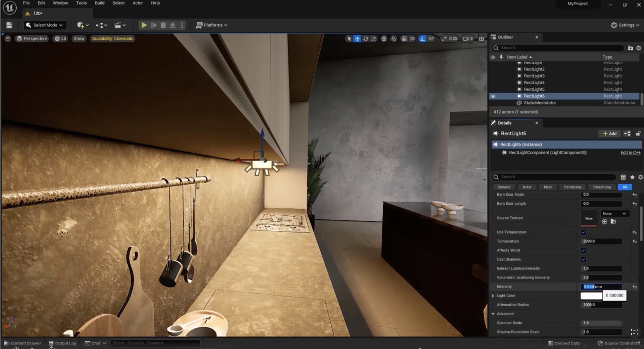
Task: Click the Edit in C++ link
Action: (x=630, y=152)
